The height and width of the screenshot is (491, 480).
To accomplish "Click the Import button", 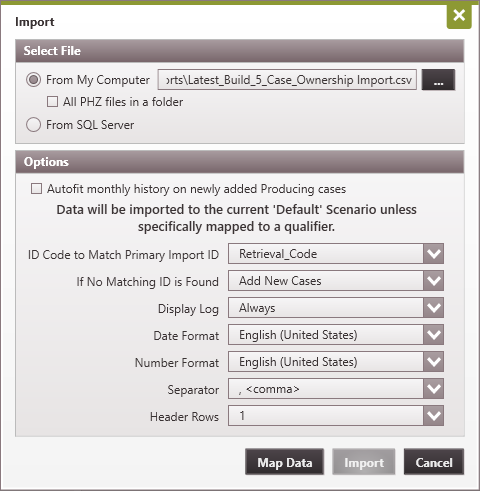I will (364, 462).
